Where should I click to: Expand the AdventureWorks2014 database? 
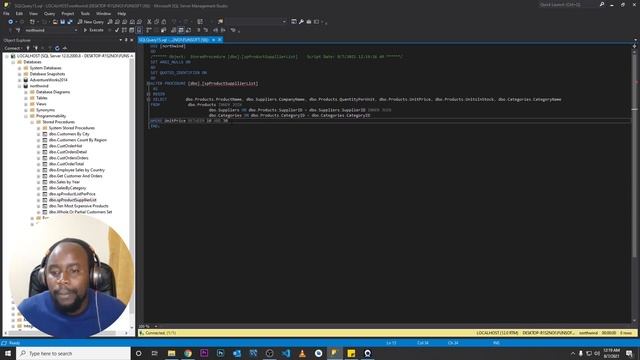tap(20, 80)
